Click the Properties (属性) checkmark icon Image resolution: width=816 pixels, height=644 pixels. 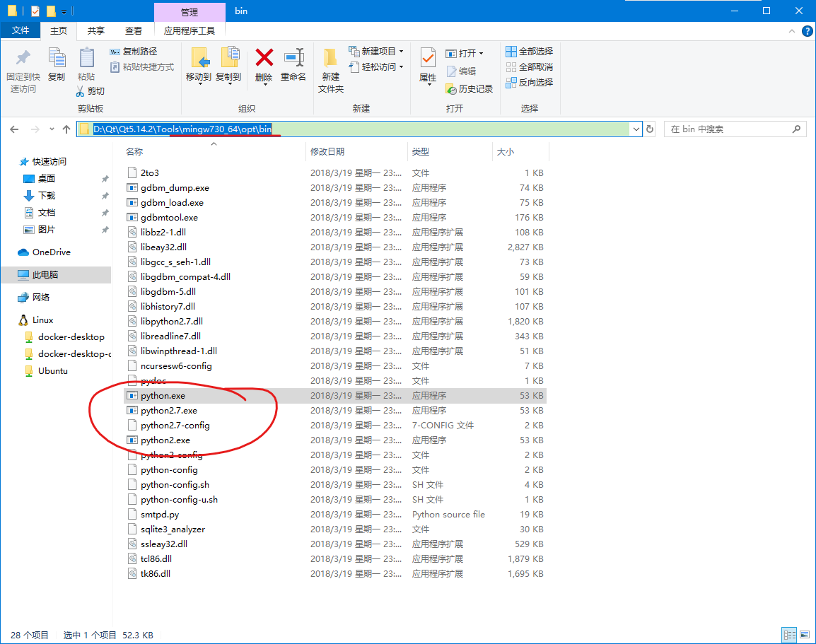tap(428, 58)
